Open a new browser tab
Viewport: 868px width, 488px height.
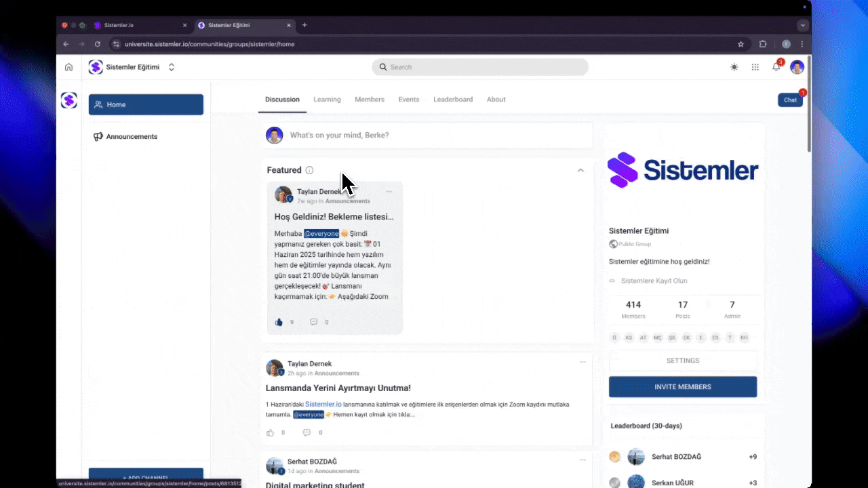click(x=304, y=25)
